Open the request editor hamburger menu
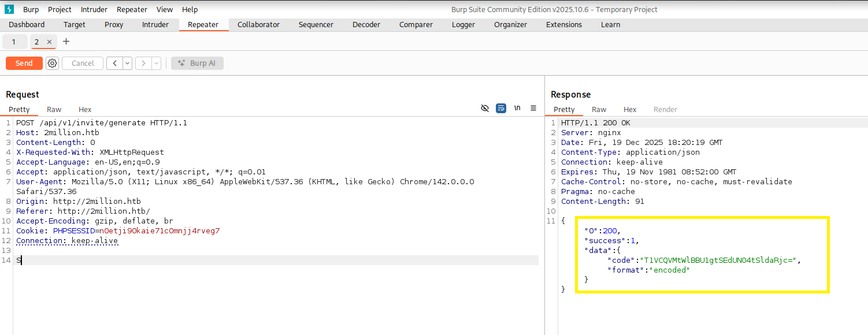 pyautogui.click(x=533, y=109)
